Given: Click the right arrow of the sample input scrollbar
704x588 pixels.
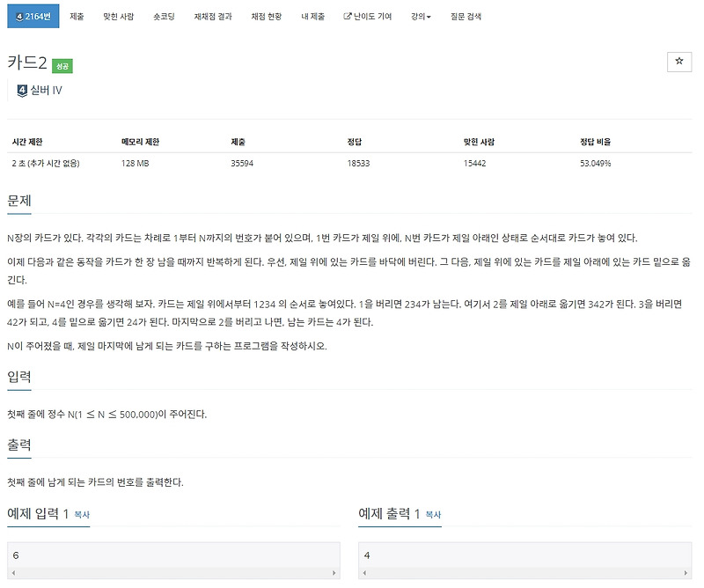Looking at the screenshot, I should click(x=333, y=573).
